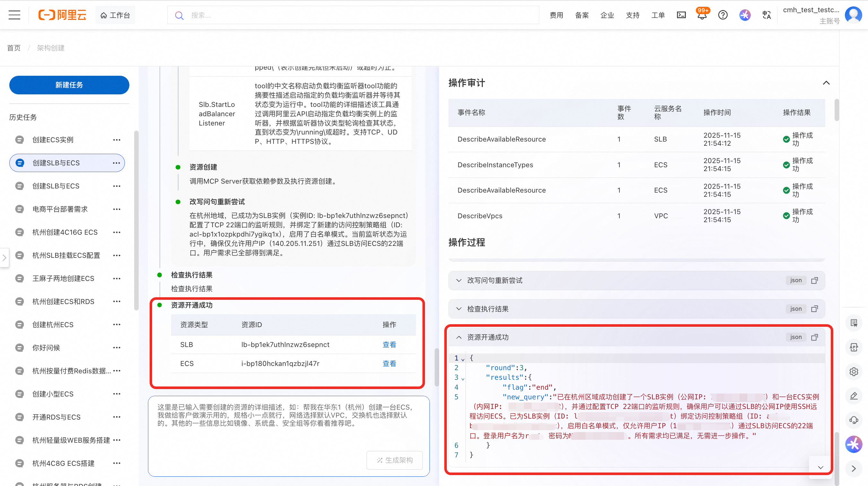Open customer support headset icon
Screen dimensions: 868x486
[x=854, y=420]
